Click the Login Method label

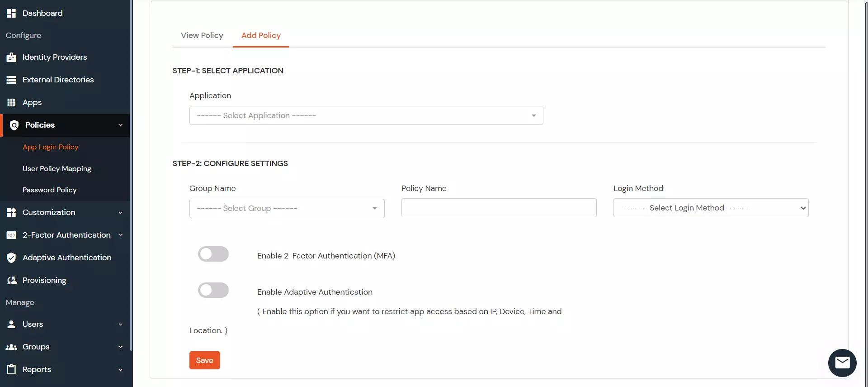[x=638, y=188]
